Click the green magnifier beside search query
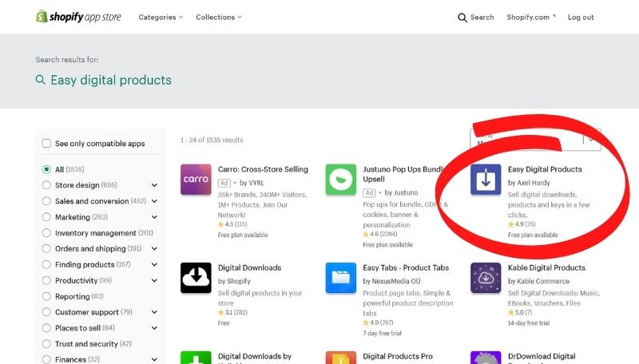The width and height of the screenshot is (639, 364). click(x=41, y=79)
